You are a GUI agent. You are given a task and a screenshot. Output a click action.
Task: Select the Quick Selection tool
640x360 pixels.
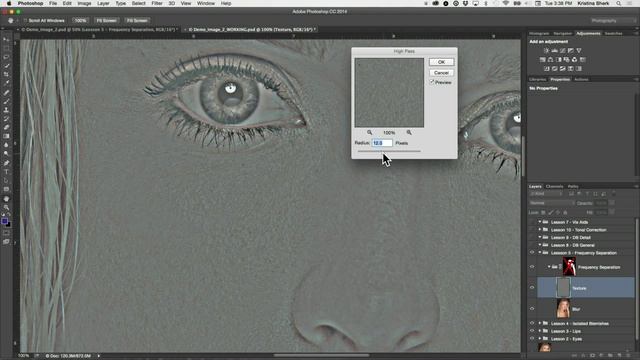coord(6,66)
